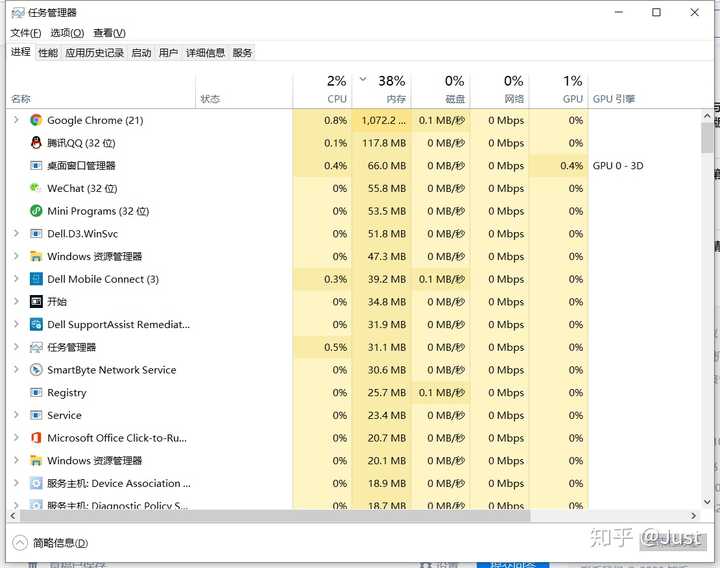Click the 1,072.2 memory value for Chrome
720x568 pixels.
383,120
